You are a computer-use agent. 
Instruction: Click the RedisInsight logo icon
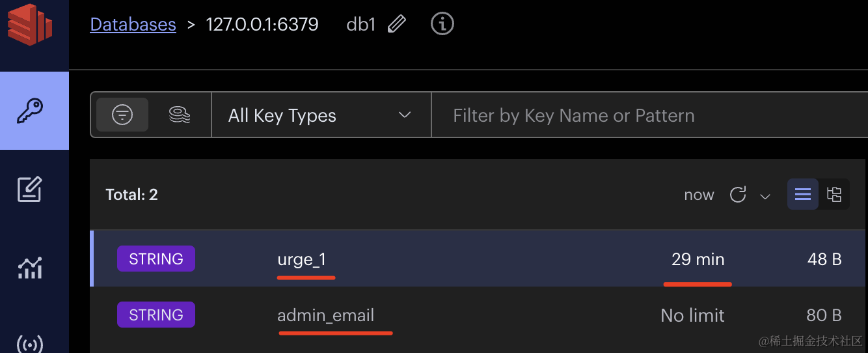coord(29,24)
